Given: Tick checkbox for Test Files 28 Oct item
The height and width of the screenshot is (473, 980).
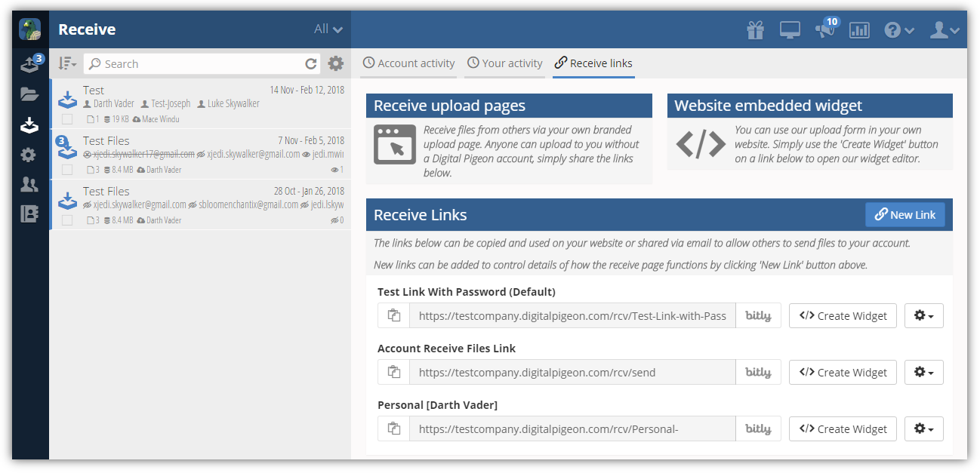Looking at the screenshot, I should (67, 220).
